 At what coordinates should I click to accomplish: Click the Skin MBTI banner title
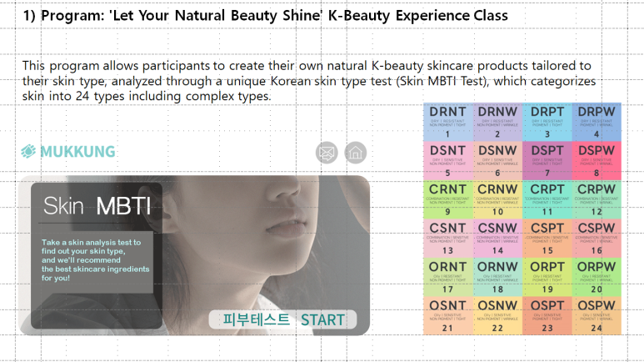[97, 206]
